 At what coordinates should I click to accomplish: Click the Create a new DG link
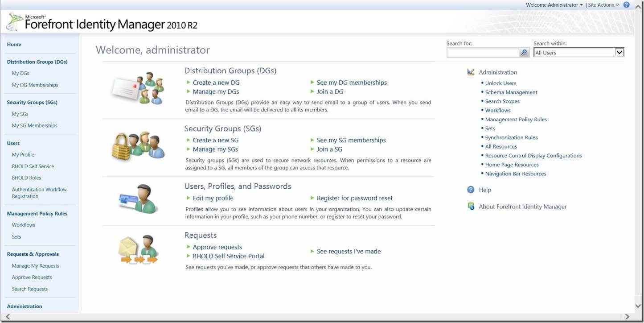(x=216, y=83)
